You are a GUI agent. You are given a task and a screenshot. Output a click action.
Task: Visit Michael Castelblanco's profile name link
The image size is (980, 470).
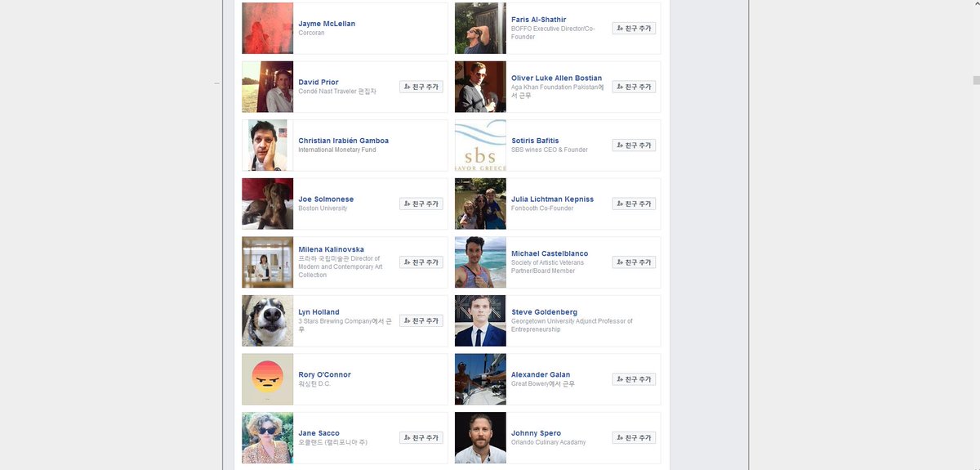coord(550,253)
